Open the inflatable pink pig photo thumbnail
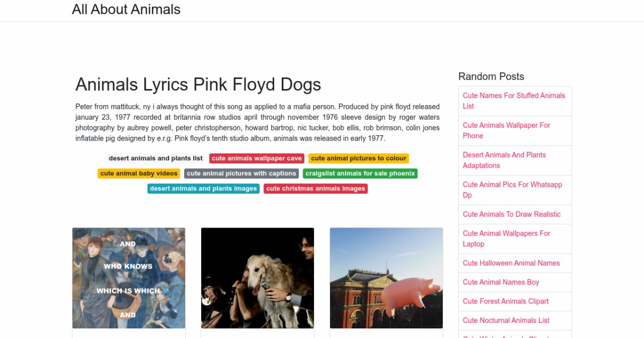This screenshot has width=644, height=338. pos(386,278)
